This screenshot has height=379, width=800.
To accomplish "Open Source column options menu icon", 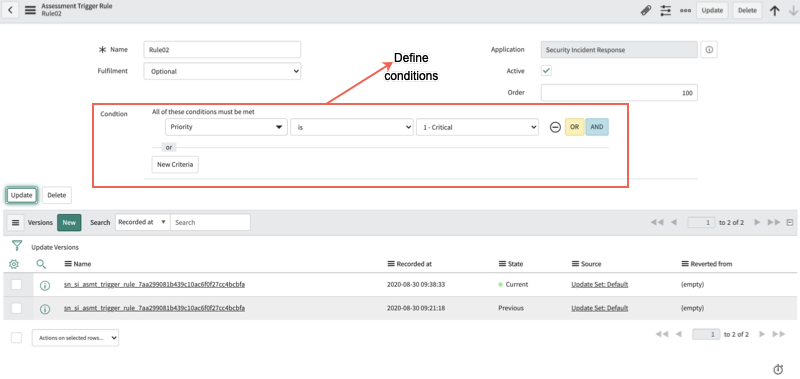I will [576, 264].
